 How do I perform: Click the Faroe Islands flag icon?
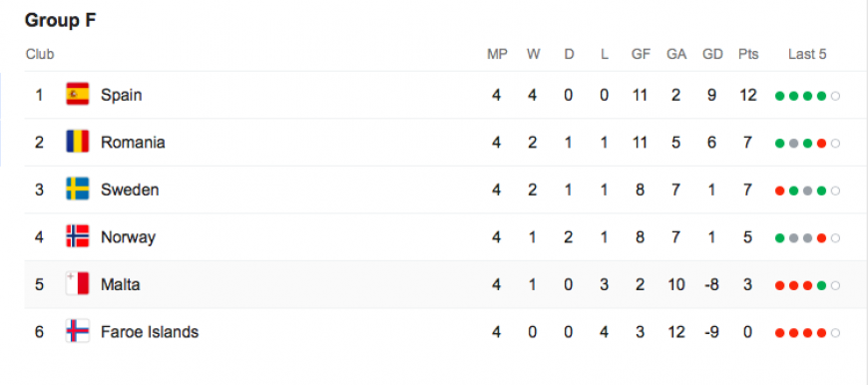(78, 332)
